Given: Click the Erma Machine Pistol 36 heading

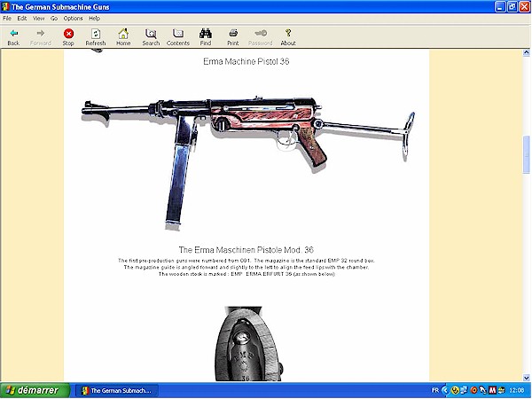Looking at the screenshot, I should (246, 61).
